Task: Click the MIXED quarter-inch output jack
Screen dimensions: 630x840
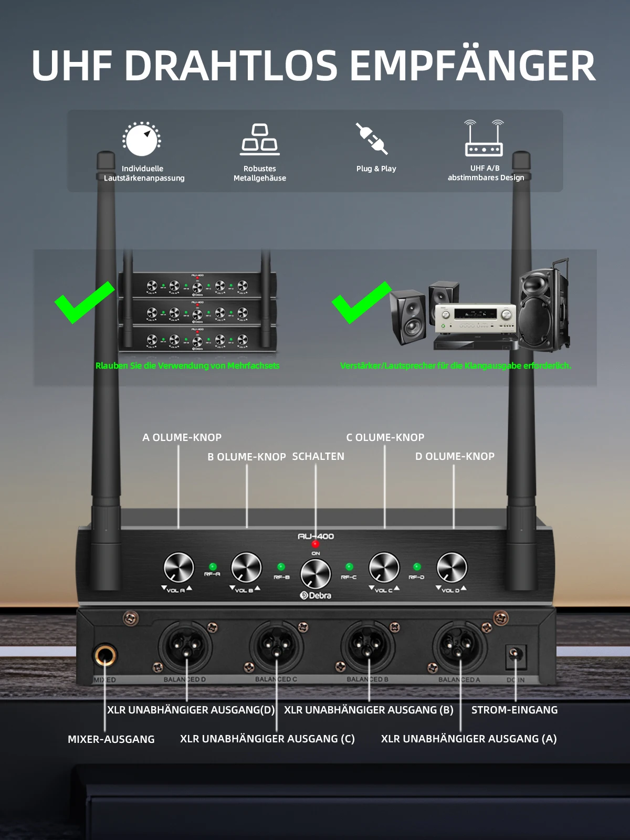Action: [x=104, y=655]
